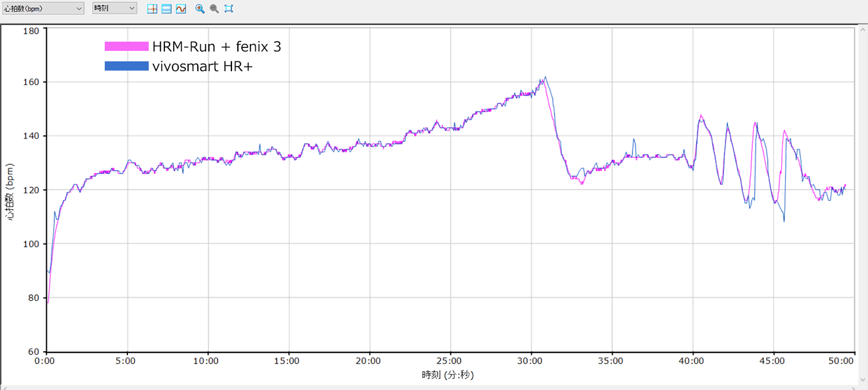Click the horizontal bands chart icon
Image resolution: width=868 pixels, height=390 pixels.
tap(167, 9)
